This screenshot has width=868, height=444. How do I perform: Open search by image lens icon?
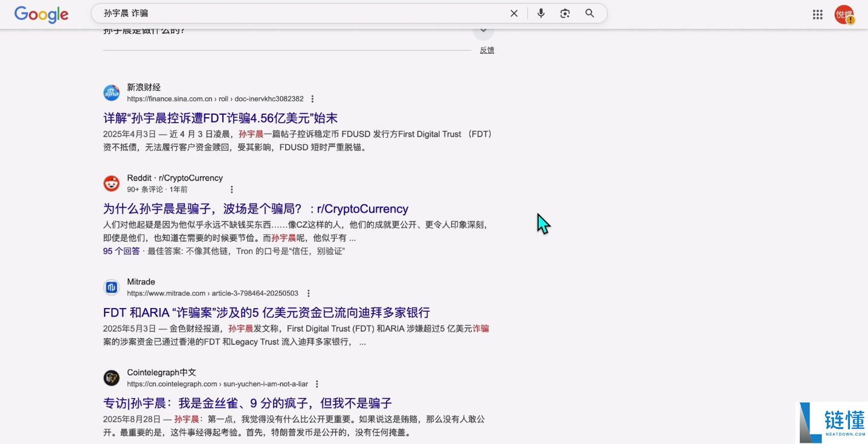pyautogui.click(x=565, y=13)
